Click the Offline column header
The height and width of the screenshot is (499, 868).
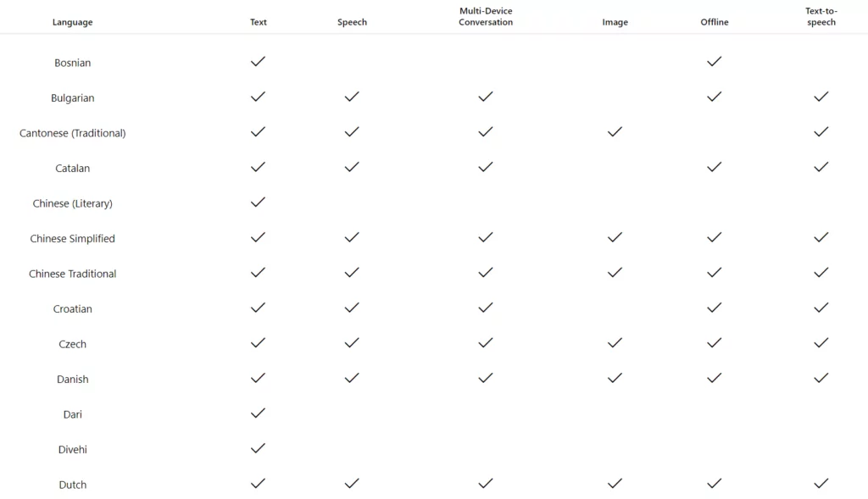(714, 22)
